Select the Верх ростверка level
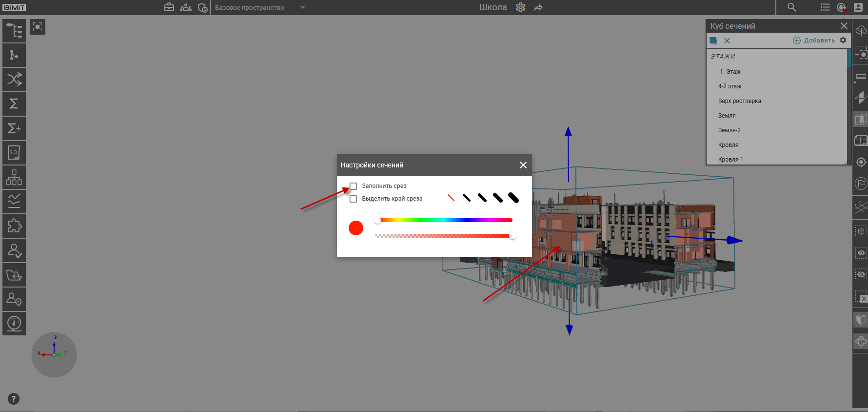 (739, 101)
